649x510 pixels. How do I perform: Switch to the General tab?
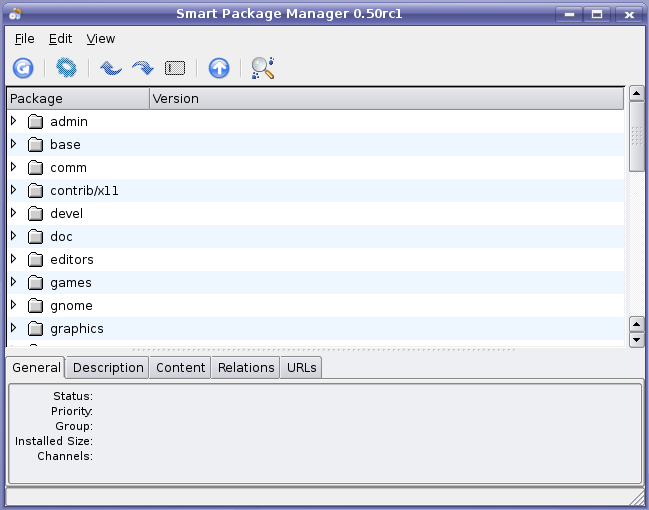pyautogui.click(x=36, y=368)
